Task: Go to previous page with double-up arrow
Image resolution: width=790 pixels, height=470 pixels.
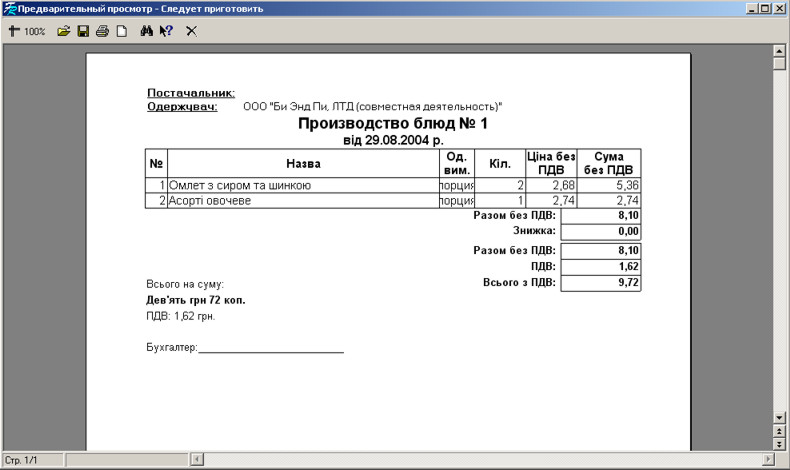Action: [x=780, y=430]
